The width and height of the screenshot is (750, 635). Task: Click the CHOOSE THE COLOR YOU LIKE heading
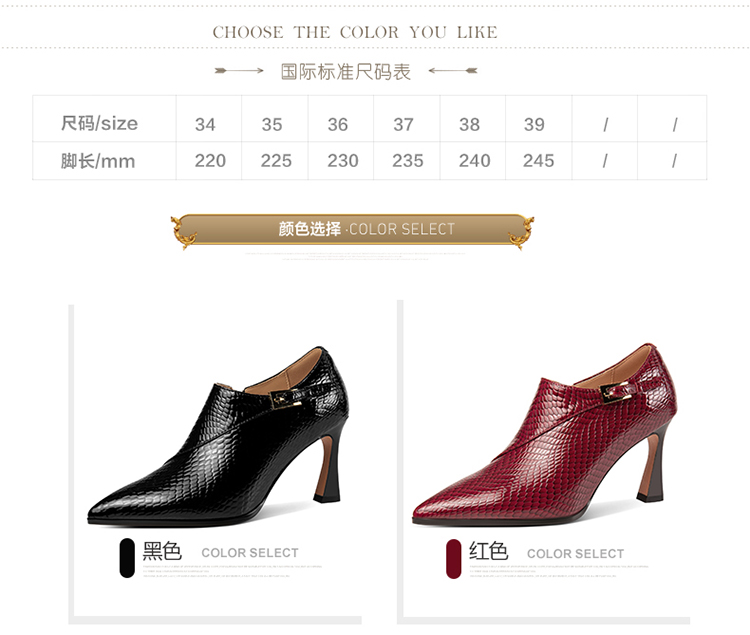[x=355, y=33]
